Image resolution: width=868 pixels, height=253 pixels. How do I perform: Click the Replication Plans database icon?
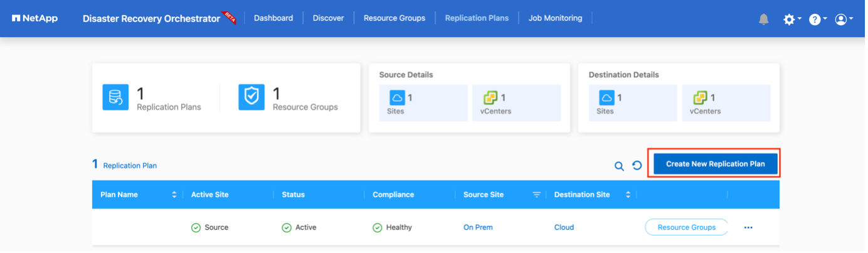(x=115, y=97)
